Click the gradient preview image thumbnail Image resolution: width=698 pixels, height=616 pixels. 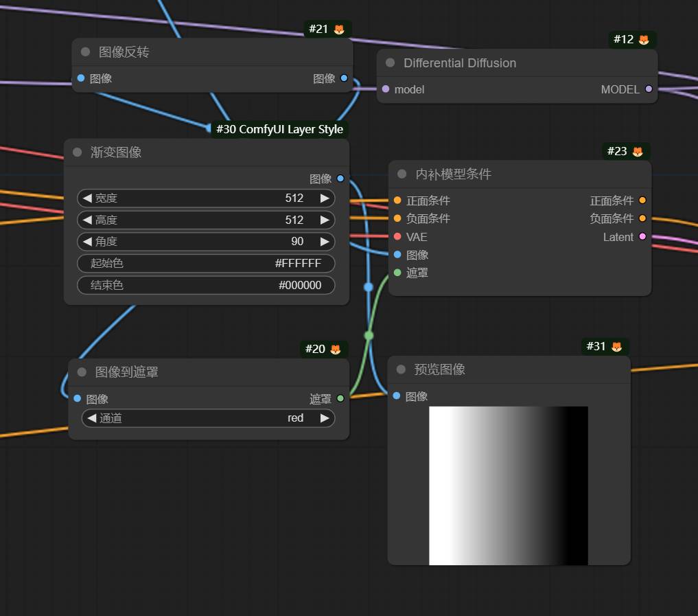[508, 486]
